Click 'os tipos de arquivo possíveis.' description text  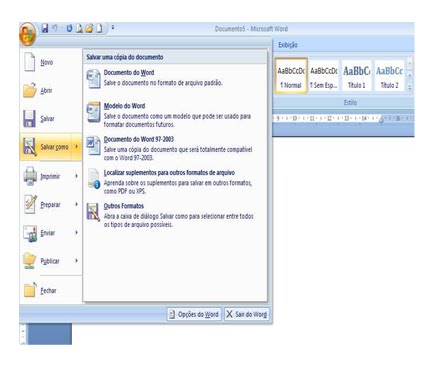click(x=138, y=225)
